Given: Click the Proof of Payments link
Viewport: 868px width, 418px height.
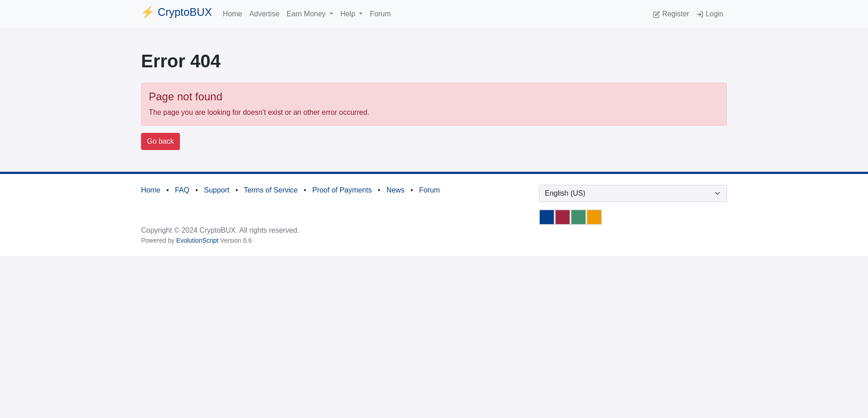Looking at the screenshot, I should click(x=342, y=190).
